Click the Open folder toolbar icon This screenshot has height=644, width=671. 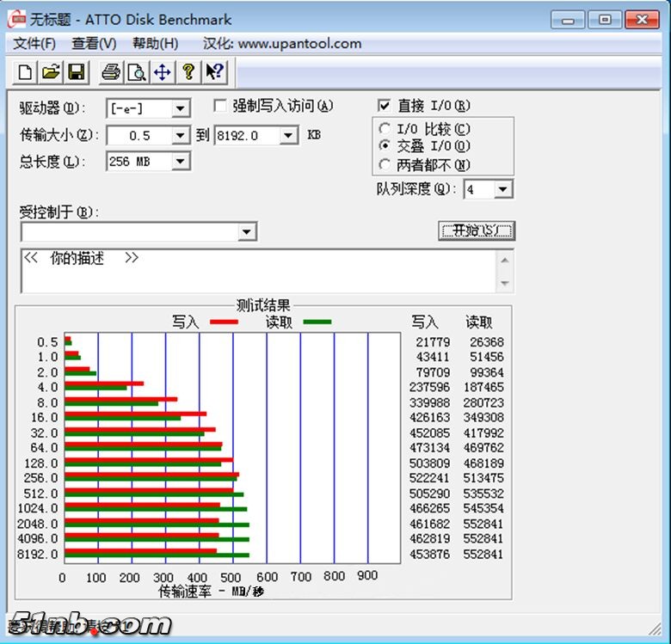(x=51, y=73)
